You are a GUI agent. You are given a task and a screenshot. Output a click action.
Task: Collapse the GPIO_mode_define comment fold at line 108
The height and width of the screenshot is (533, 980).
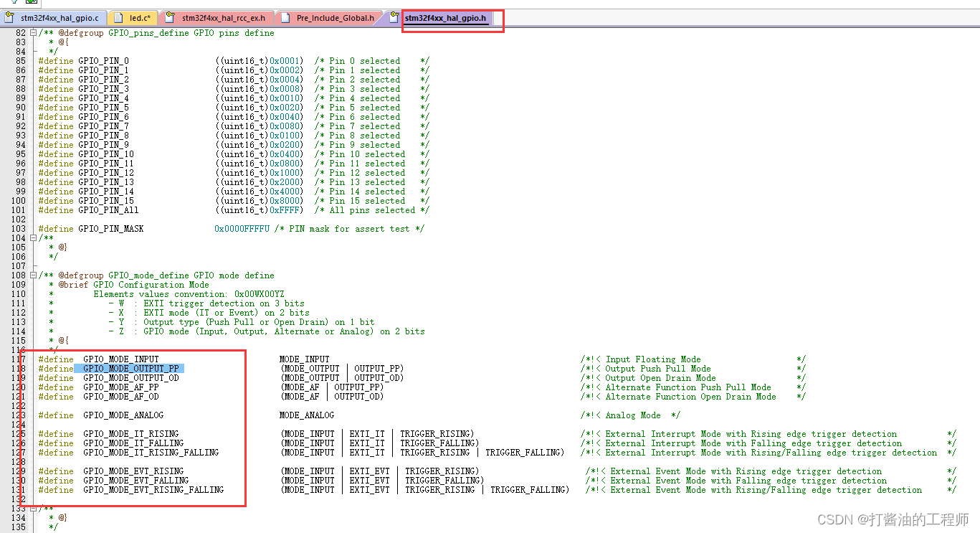34,275
